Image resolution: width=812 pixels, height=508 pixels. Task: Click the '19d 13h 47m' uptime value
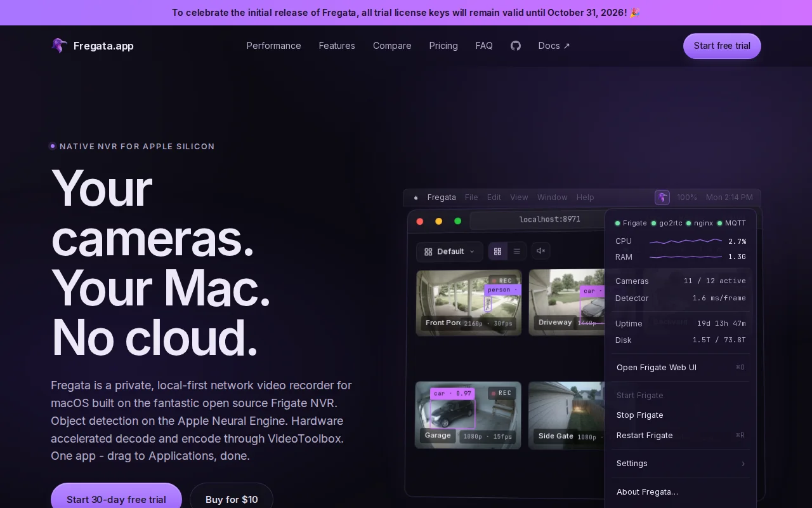pyautogui.click(x=721, y=324)
